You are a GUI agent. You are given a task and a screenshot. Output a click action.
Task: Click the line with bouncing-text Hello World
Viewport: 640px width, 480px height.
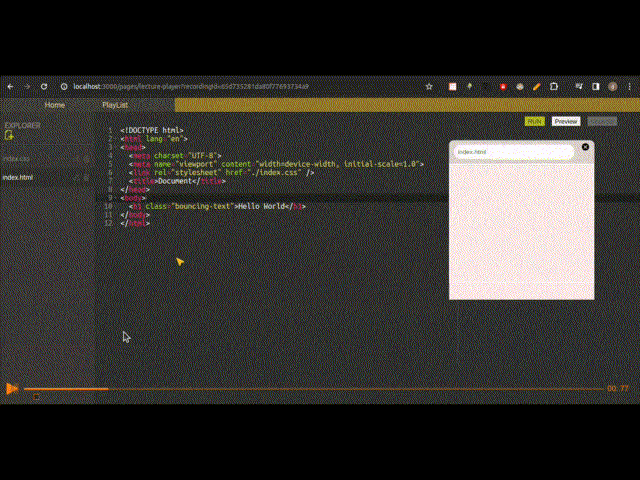[217, 207]
